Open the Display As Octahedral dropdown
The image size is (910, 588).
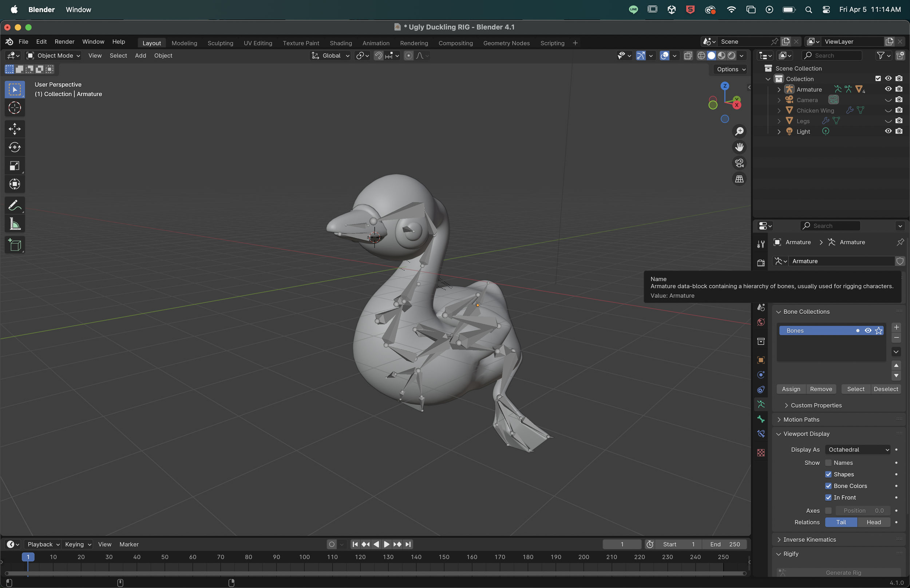tap(858, 449)
